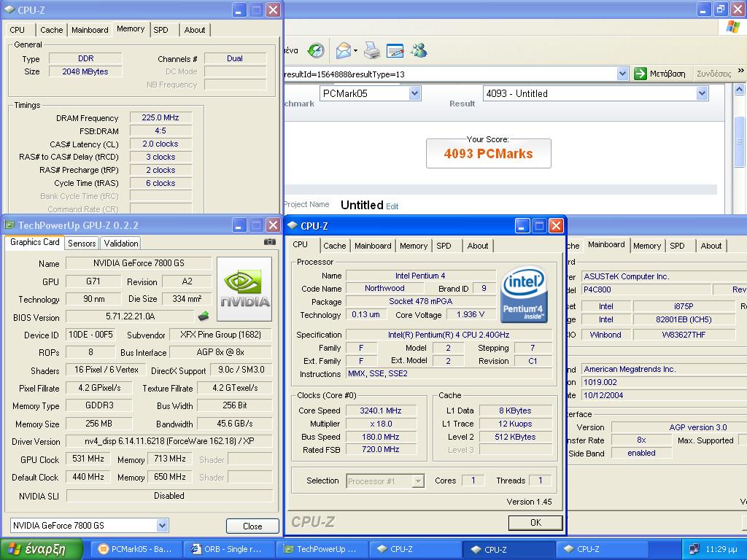Click the Συνδέσεις links toolbar label

pos(714,74)
